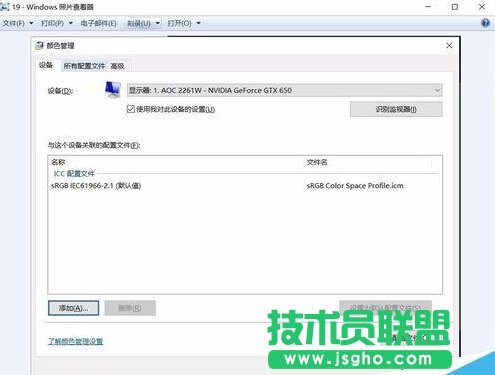The image size is (495, 375).
Task: Minimize the Photo Viewer window
Action: click(428, 7)
